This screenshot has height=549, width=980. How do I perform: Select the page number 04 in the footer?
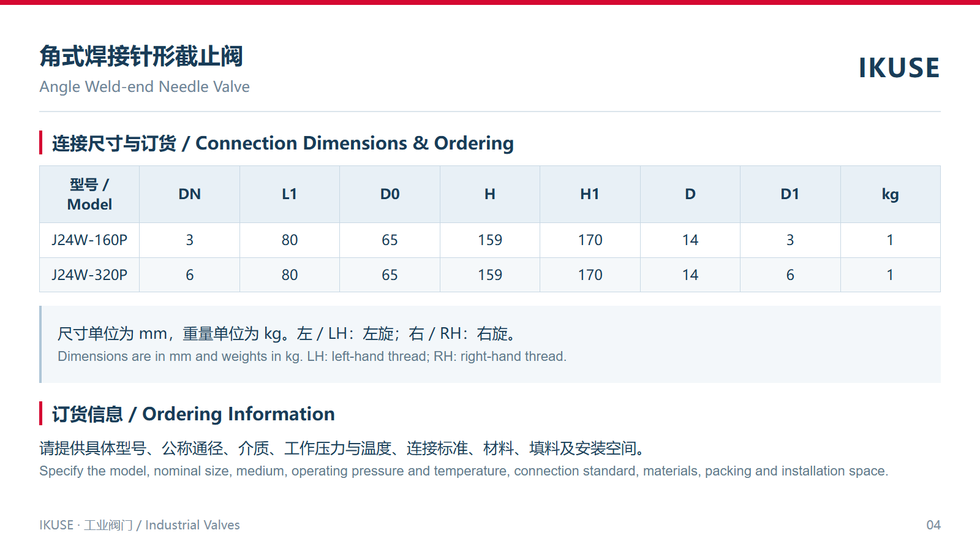point(933,525)
